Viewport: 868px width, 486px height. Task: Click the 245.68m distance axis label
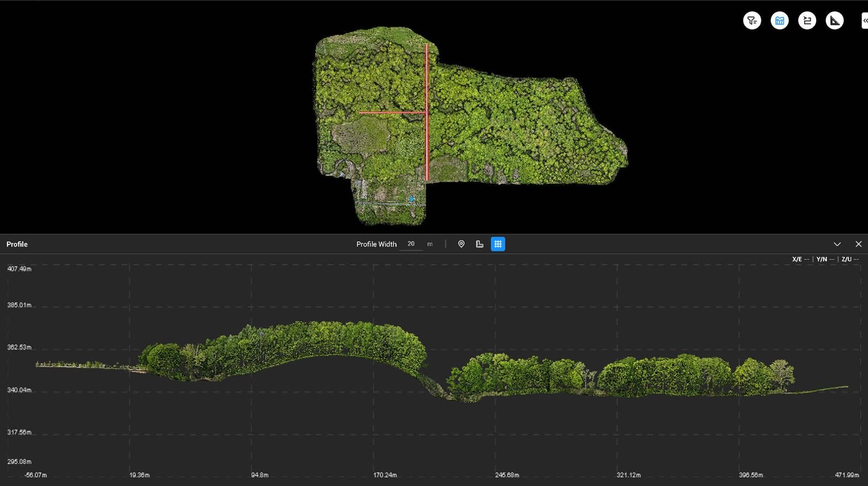click(x=507, y=475)
